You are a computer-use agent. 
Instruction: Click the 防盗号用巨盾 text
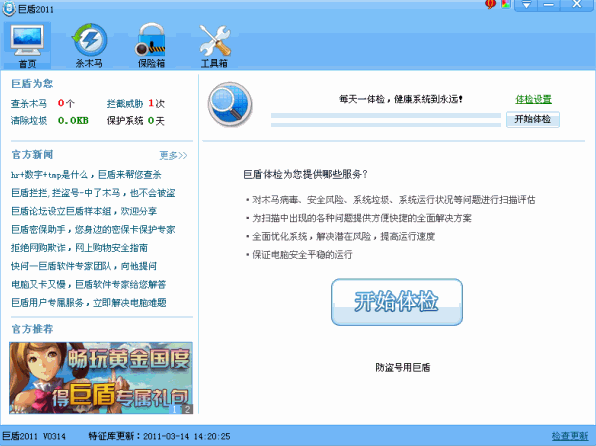403,367
